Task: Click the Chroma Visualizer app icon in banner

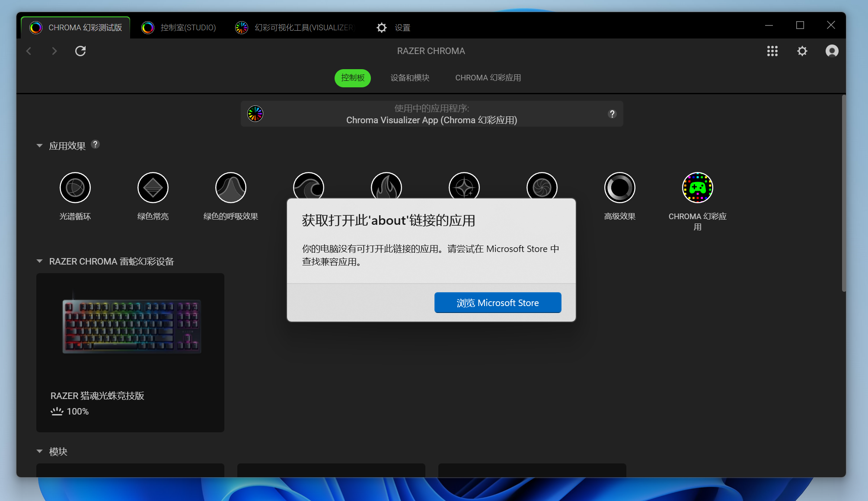Action: click(255, 114)
